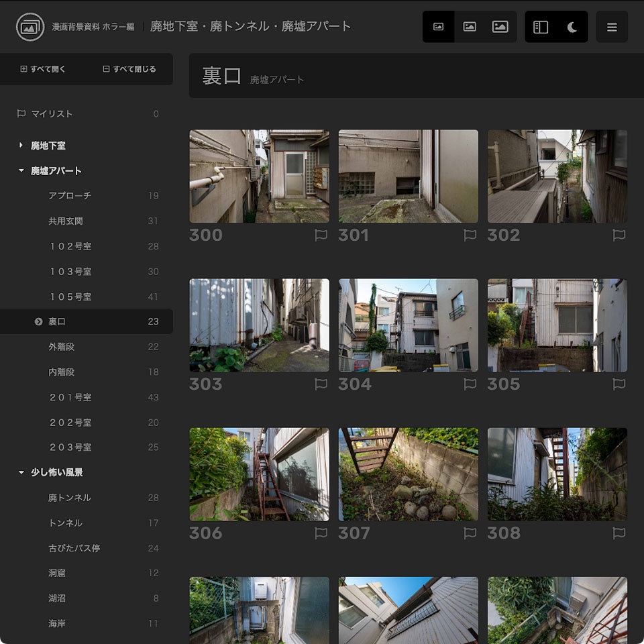Open thumbnail of image 307

409,474
